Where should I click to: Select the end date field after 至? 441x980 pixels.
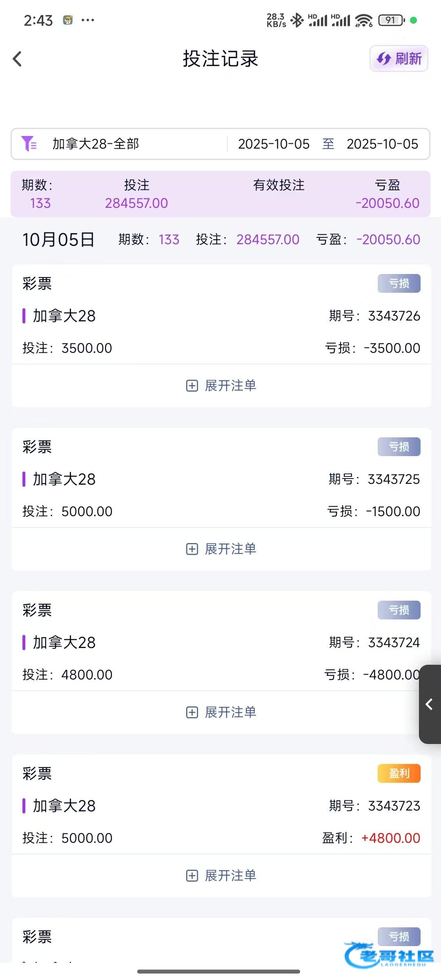(x=382, y=144)
